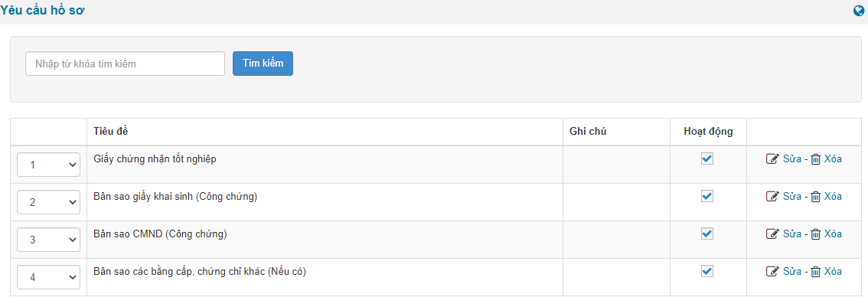Screen dimensions: 868x307
Task: Click trash icon for Bản sao CMND row
Action: click(816, 234)
